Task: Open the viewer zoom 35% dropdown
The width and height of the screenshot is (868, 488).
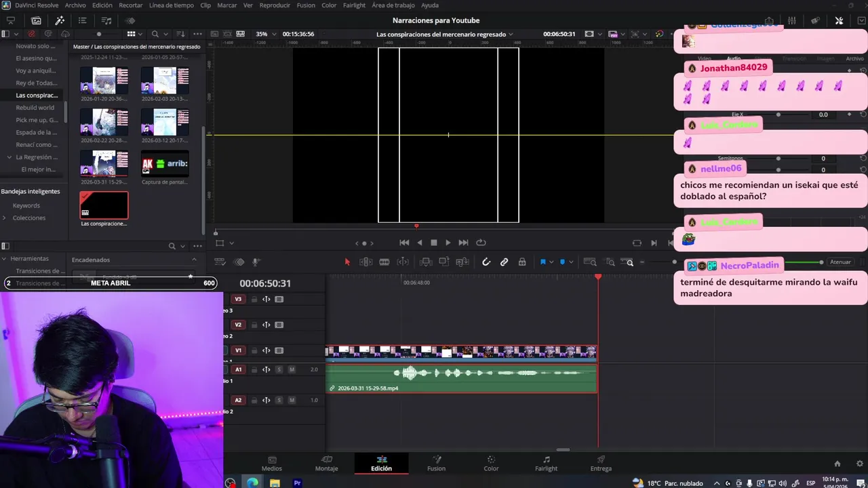Action: pos(264,34)
